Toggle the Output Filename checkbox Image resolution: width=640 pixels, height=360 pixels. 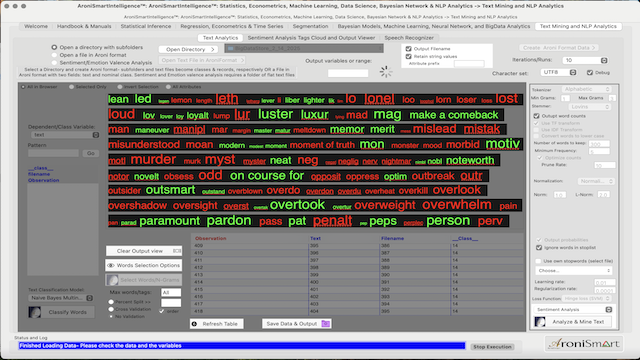click(409, 49)
